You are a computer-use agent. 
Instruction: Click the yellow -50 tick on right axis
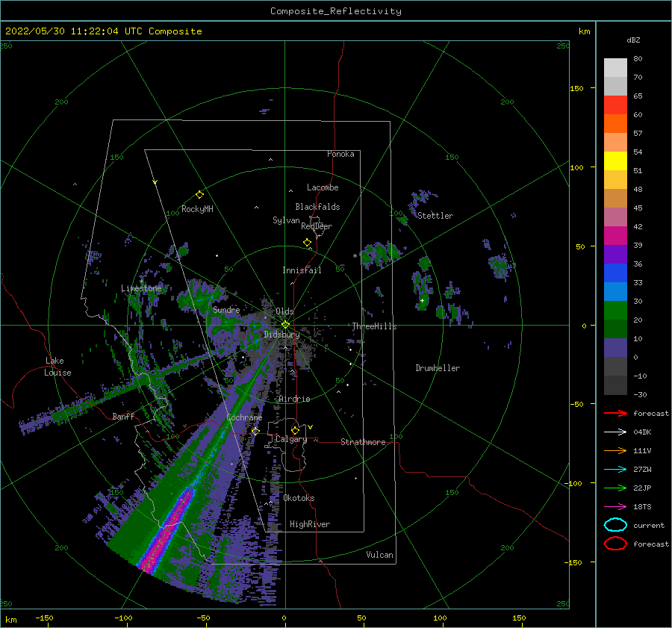[576, 404]
